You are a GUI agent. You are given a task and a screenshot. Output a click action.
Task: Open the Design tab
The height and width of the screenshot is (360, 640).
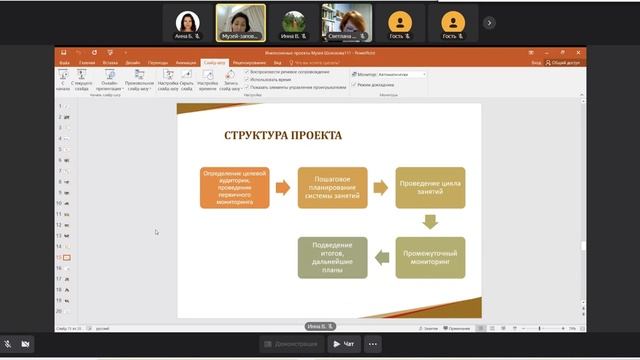[133, 63]
